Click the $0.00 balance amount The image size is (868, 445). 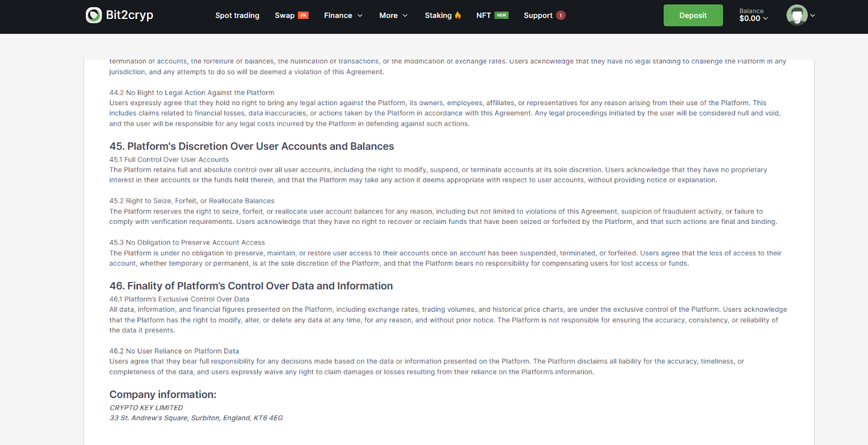click(750, 18)
